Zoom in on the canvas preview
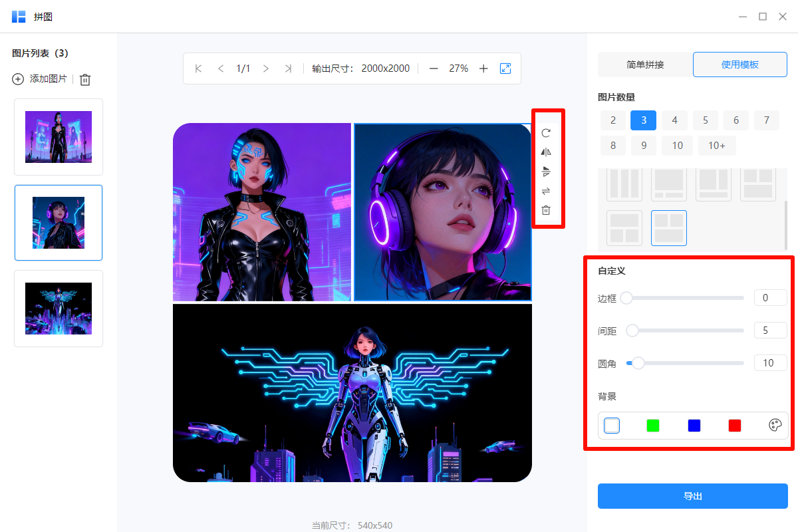 483,68
